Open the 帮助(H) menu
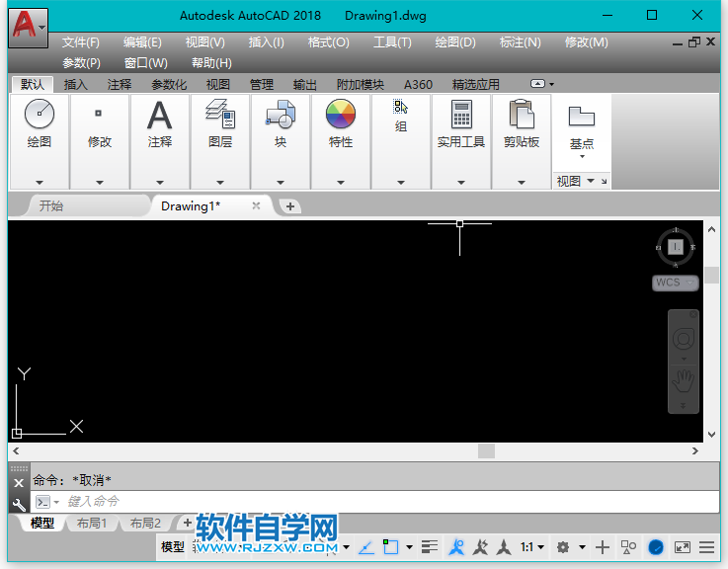 (211, 62)
